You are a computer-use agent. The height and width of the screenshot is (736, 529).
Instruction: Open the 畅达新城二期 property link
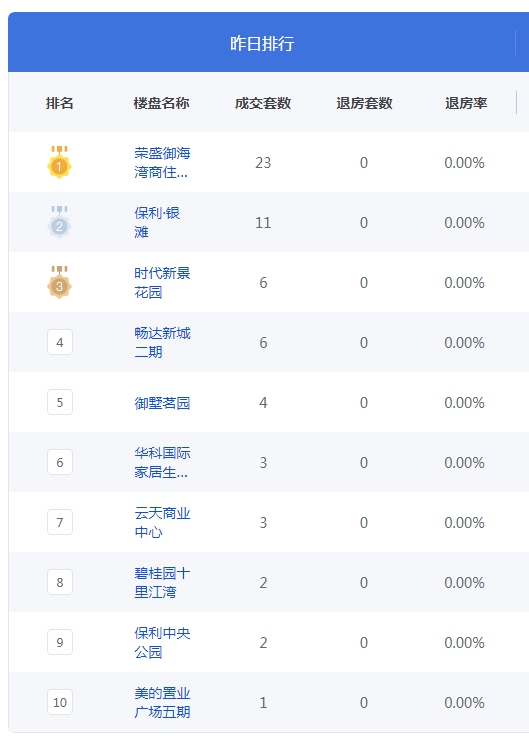(x=162, y=342)
